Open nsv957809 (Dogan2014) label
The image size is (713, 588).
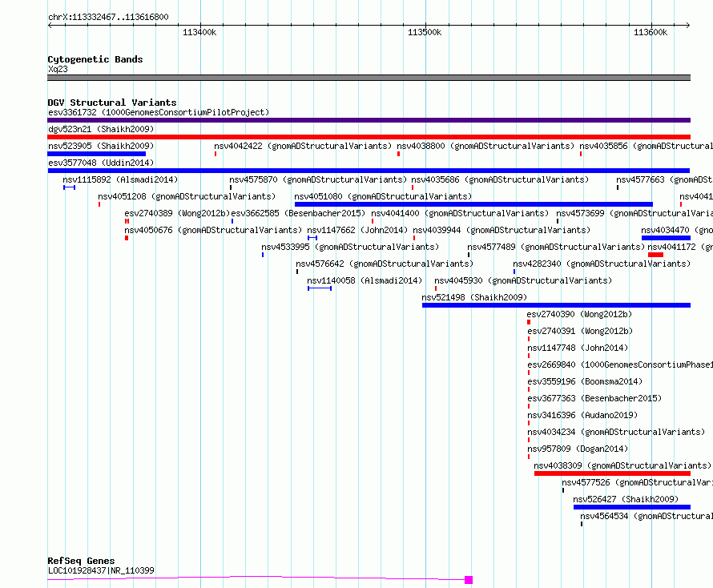pyautogui.click(x=578, y=449)
